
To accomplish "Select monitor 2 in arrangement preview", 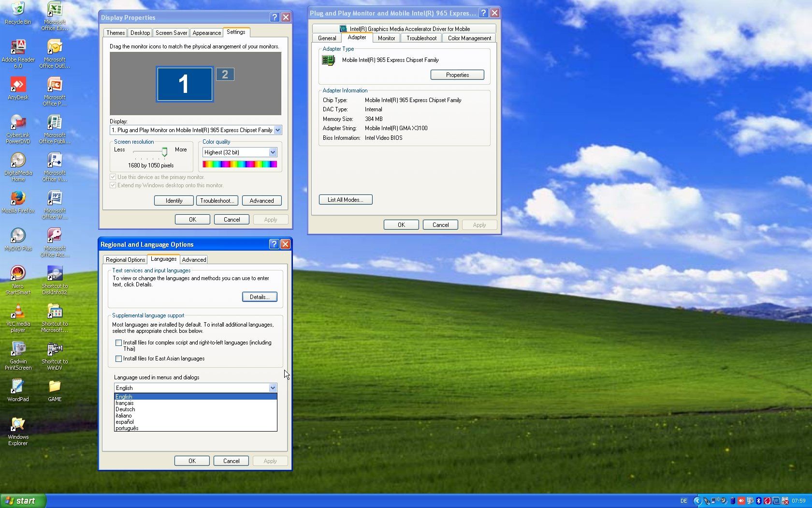I will click(x=225, y=75).
